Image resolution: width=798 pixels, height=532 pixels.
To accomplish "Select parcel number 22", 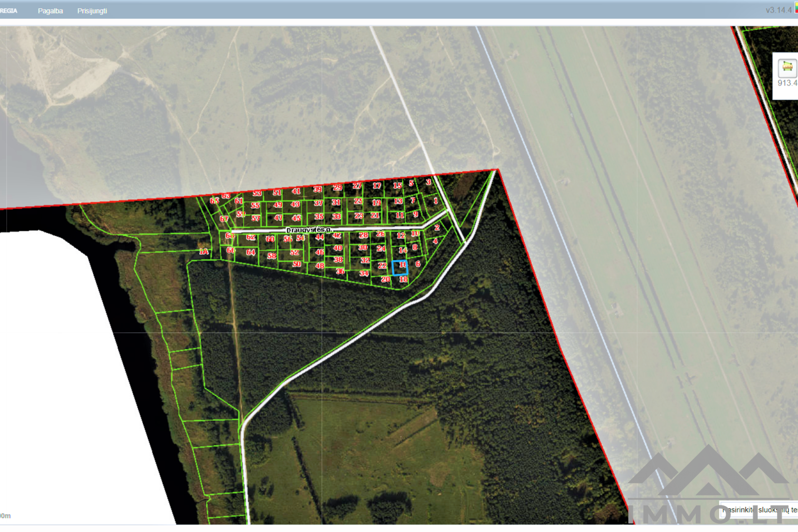I will tap(382, 266).
